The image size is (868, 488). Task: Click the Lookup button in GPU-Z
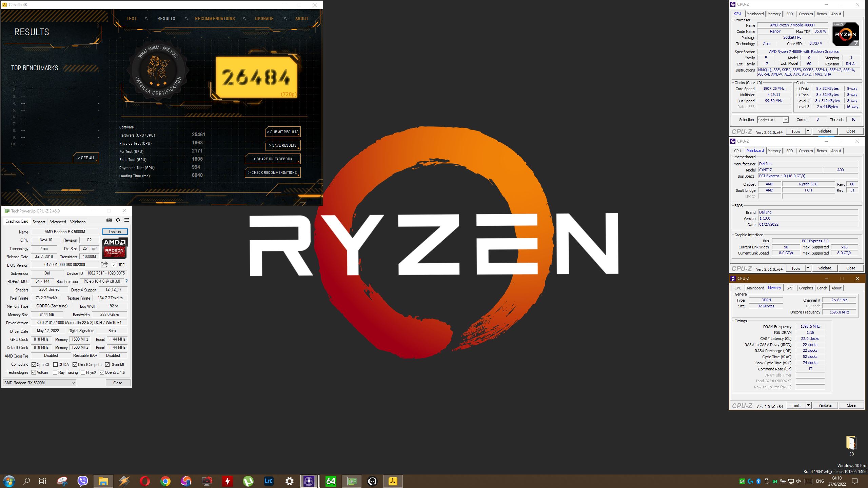115,232
